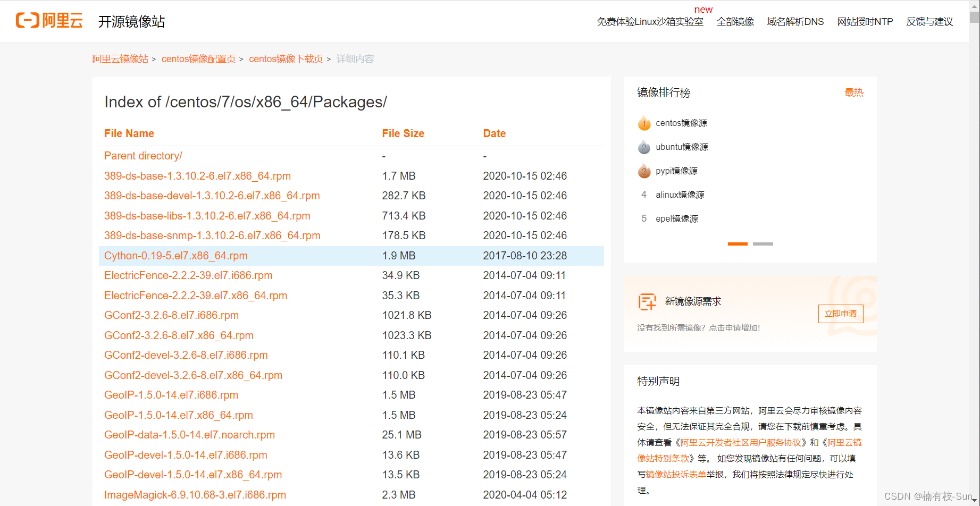The height and width of the screenshot is (506, 980).
Task: Select second gray ranking page indicator
Action: [x=763, y=244]
